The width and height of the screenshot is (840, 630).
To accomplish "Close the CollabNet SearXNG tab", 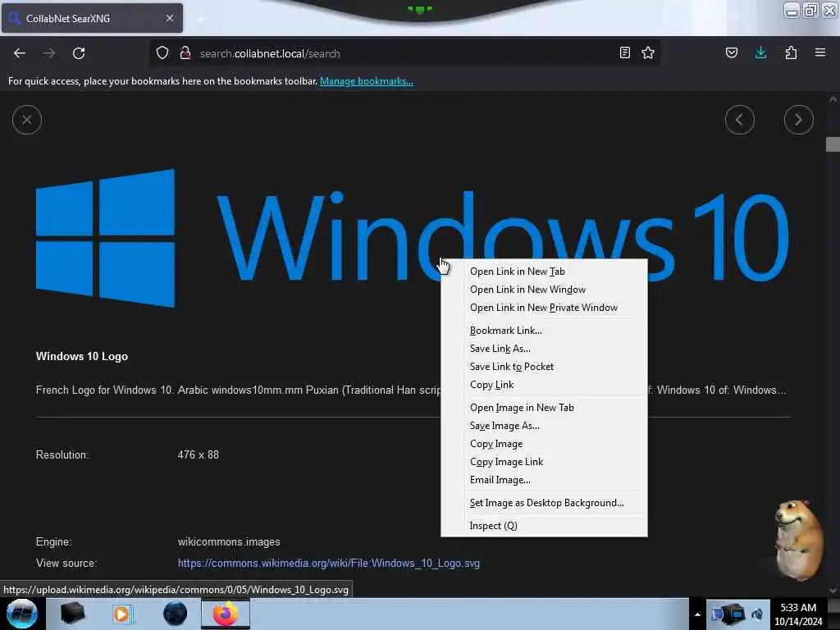I will coord(170,18).
